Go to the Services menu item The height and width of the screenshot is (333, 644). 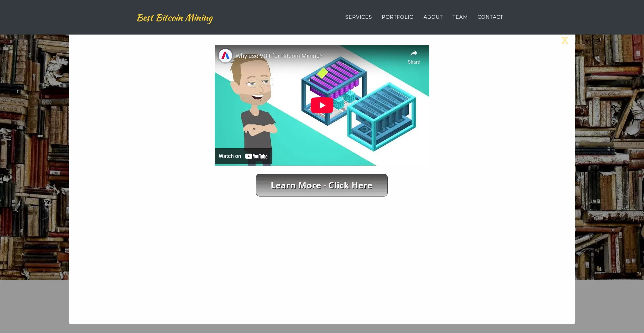coord(358,17)
